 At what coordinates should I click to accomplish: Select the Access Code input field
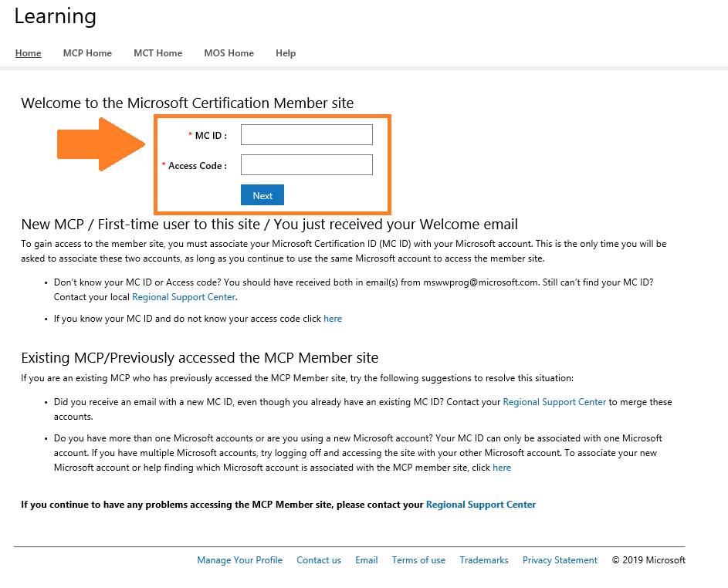point(306,165)
